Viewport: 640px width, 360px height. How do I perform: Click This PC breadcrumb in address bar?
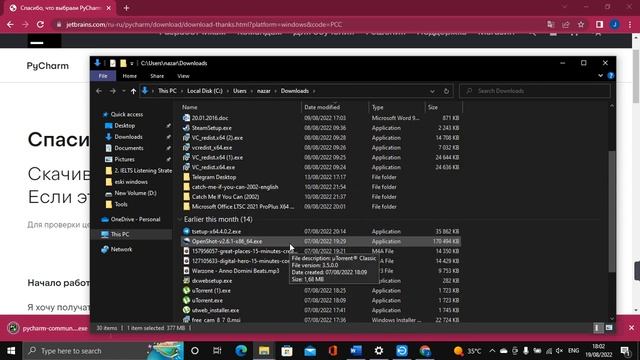167,91
